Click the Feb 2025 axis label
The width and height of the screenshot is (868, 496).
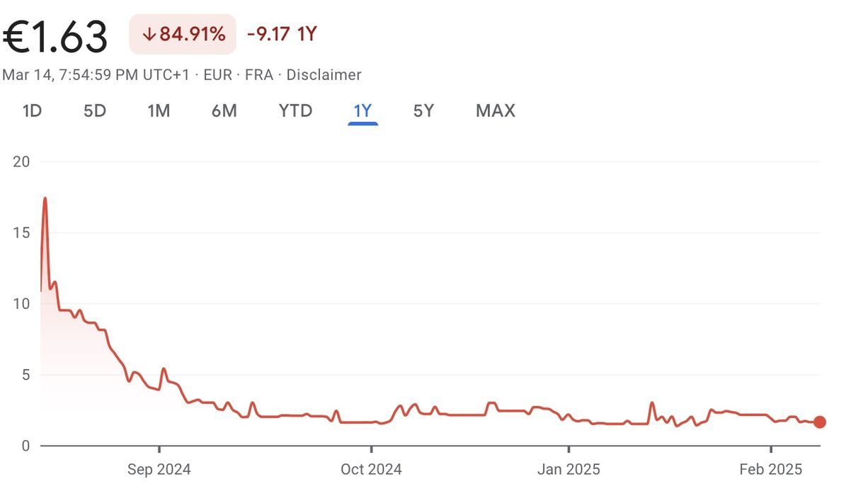click(x=770, y=469)
